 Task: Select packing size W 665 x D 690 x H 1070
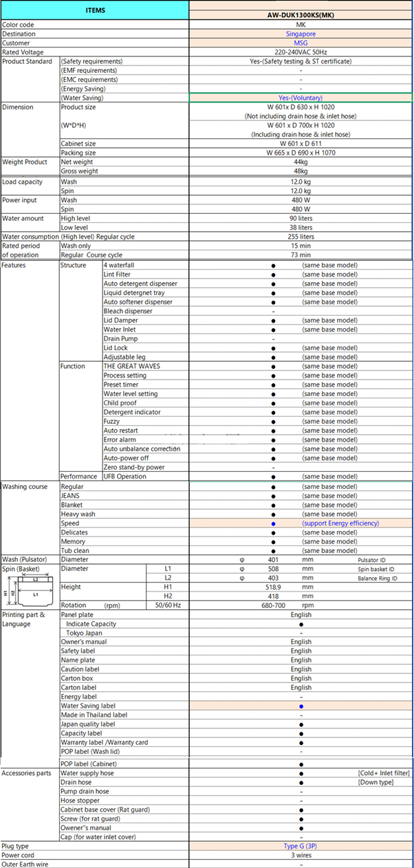tap(301, 153)
